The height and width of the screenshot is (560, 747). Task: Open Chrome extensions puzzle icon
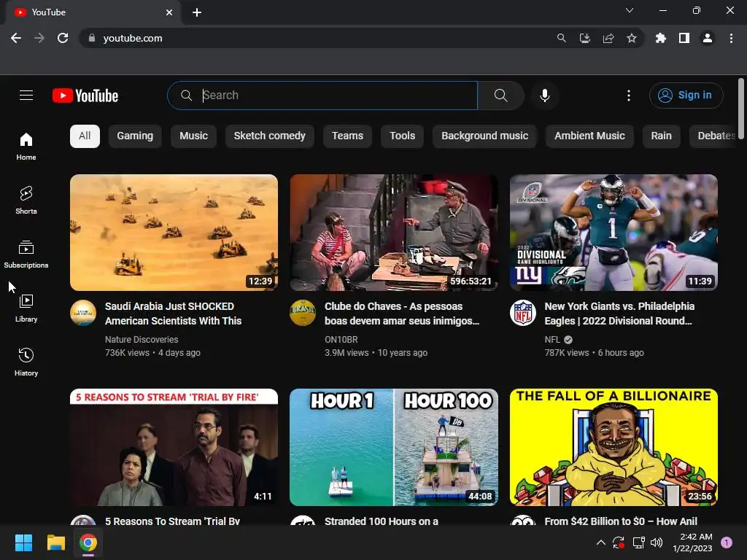coord(660,38)
